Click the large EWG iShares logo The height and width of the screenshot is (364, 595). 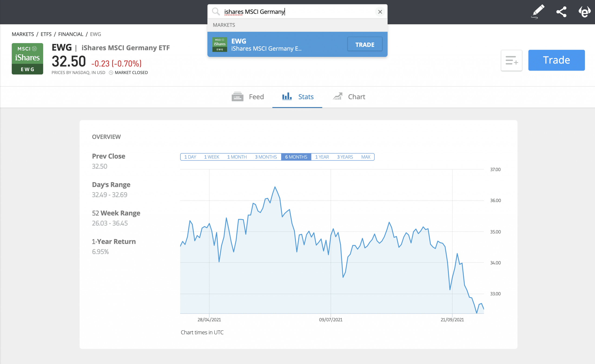click(27, 59)
